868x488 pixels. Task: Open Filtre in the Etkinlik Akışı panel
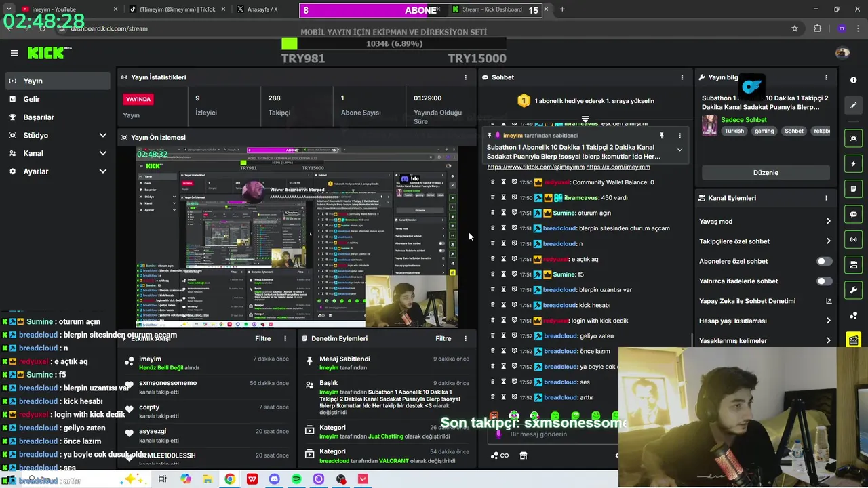coord(262,338)
